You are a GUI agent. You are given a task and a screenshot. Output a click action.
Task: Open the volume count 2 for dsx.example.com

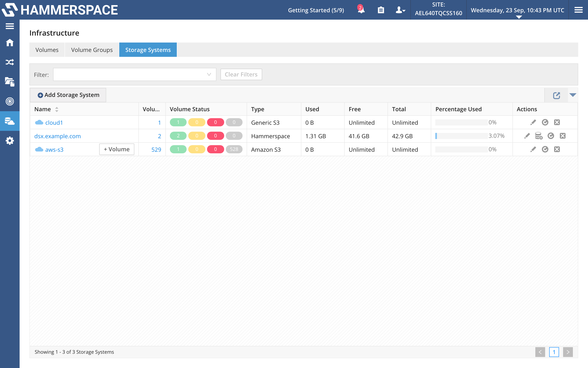click(159, 136)
